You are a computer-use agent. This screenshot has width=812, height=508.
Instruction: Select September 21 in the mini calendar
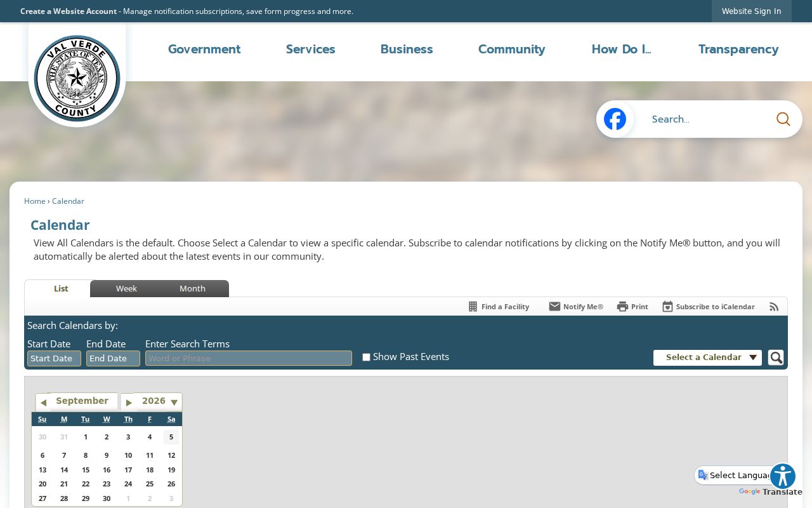(x=64, y=484)
